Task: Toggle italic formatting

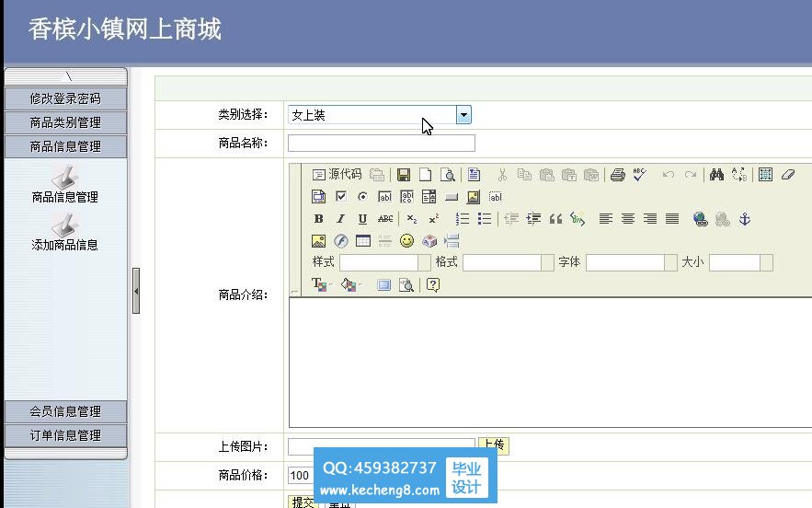Action: point(340,219)
